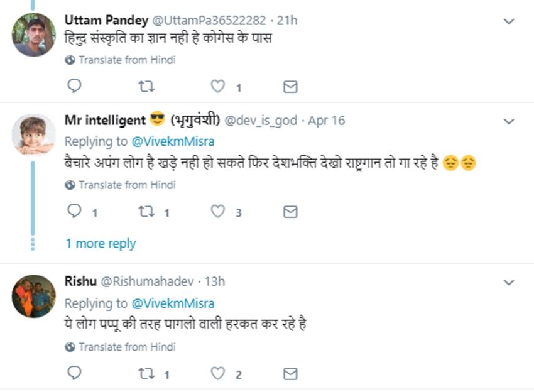Retweet Mr intelligent's tweet
534x392 pixels.
pos(146,212)
